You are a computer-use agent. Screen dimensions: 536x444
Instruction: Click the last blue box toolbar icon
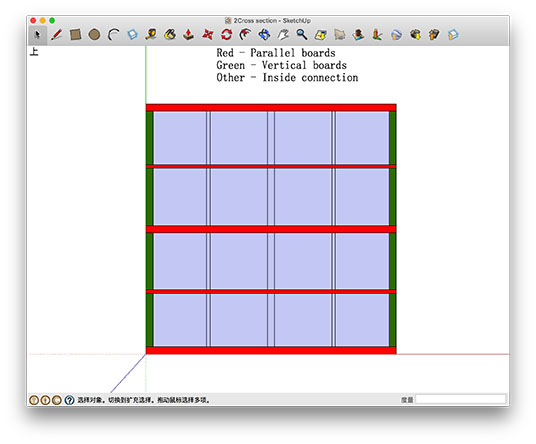coord(453,35)
